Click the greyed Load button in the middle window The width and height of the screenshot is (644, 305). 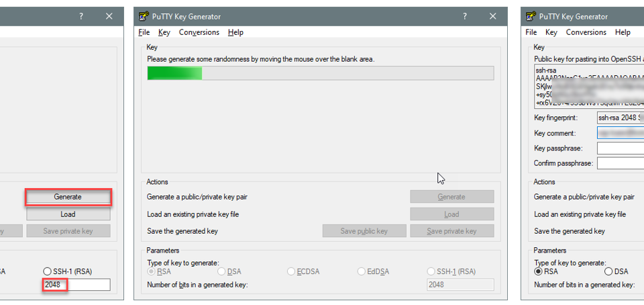click(451, 214)
